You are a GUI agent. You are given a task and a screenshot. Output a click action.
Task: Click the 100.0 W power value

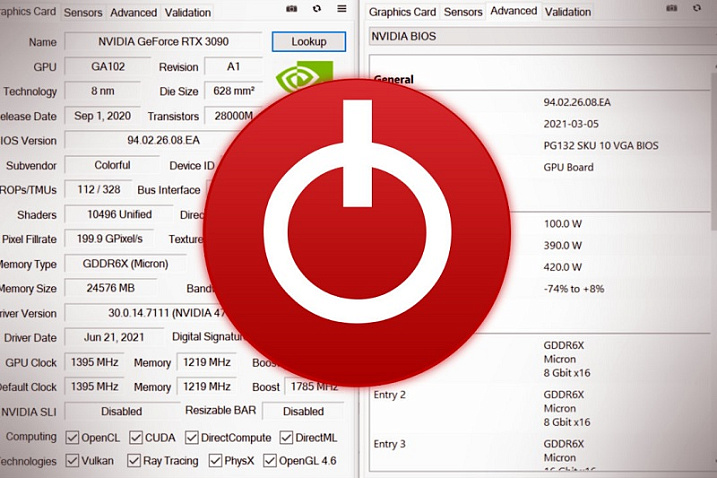(563, 224)
